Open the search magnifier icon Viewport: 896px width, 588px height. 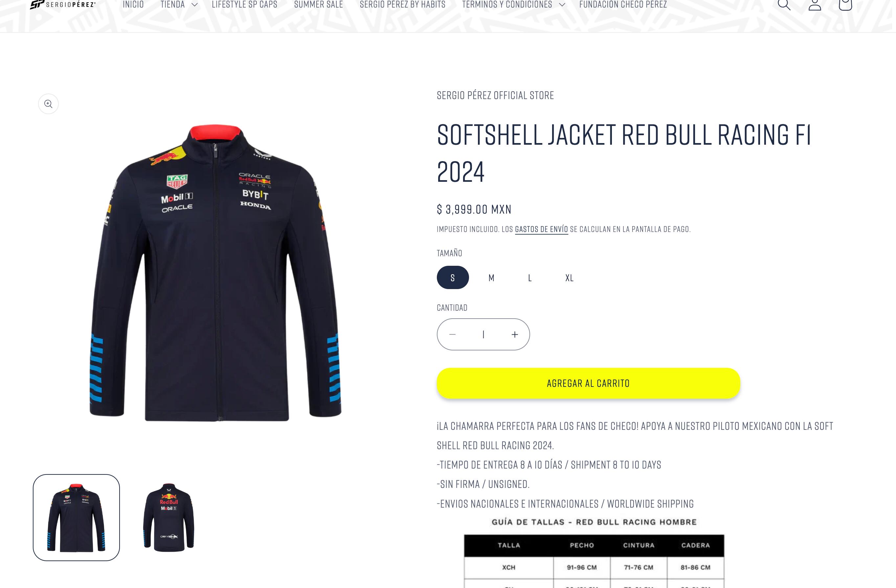pyautogui.click(x=784, y=5)
